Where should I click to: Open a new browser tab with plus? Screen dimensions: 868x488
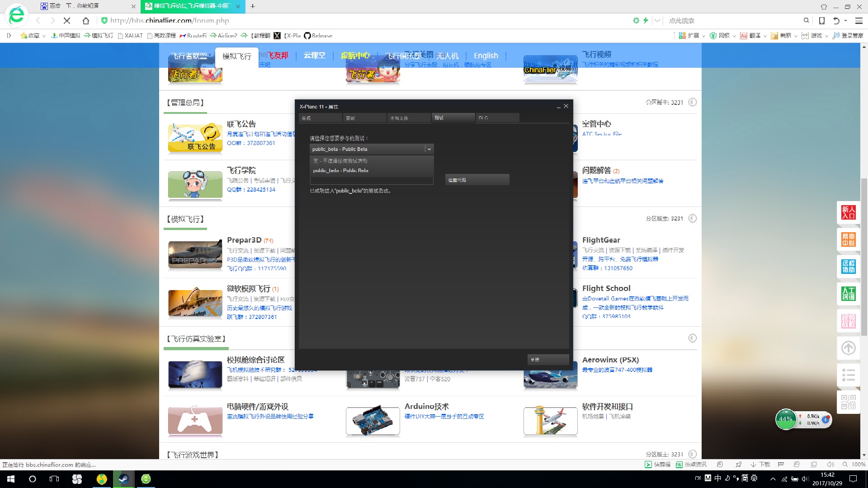[x=253, y=6]
